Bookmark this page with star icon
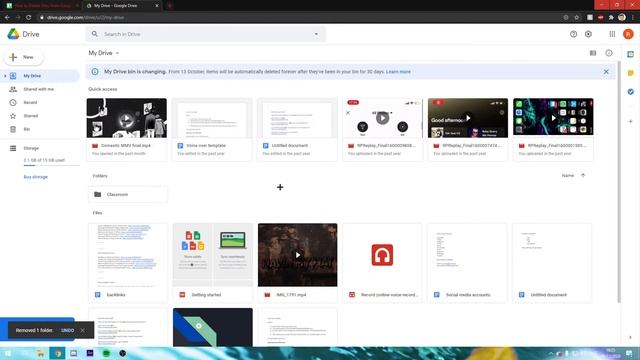The width and height of the screenshot is (640, 360). [577, 18]
